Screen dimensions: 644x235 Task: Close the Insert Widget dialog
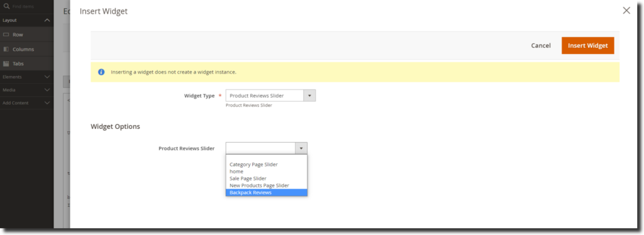click(626, 11)
